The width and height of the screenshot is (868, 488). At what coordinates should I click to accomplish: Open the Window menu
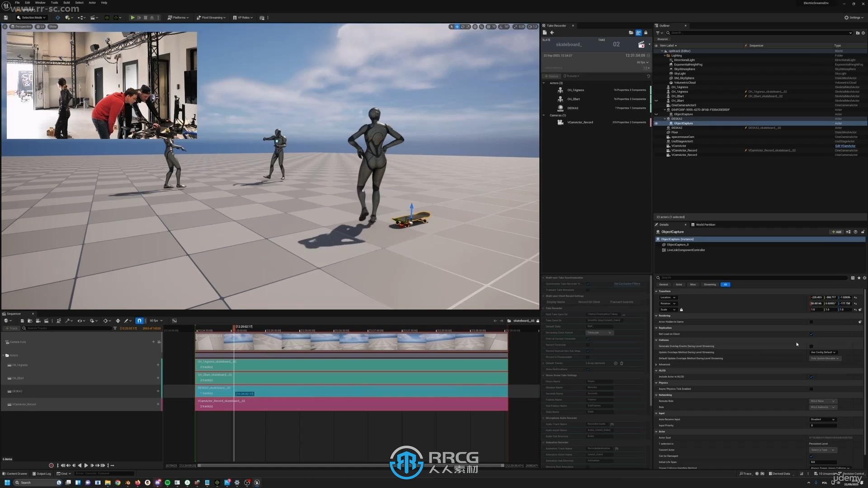coord(40,3)
